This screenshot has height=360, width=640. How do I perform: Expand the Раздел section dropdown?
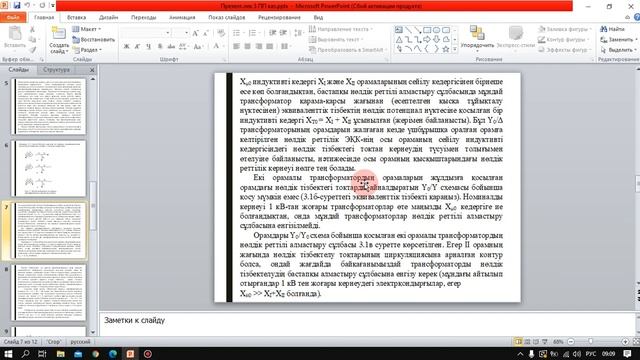87,50
